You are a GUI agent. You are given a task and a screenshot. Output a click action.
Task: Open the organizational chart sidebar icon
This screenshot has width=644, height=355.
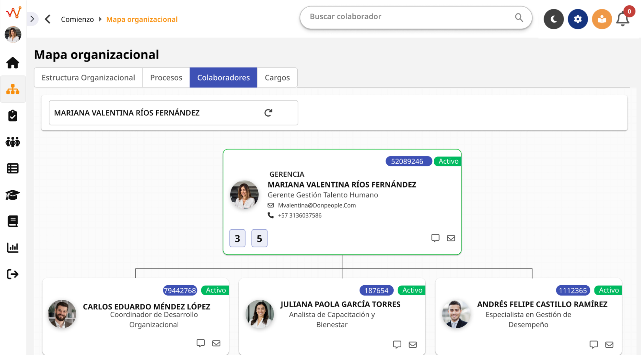pos(13,89)
